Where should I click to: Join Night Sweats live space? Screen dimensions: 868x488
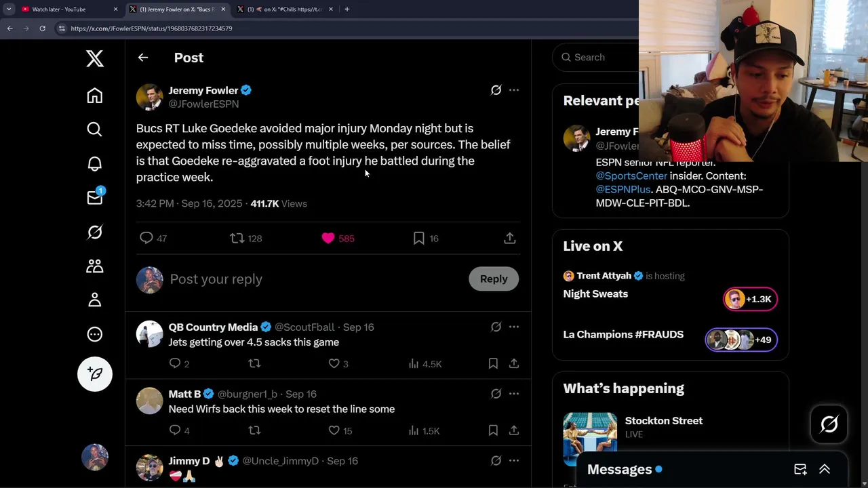pos(670,294)
